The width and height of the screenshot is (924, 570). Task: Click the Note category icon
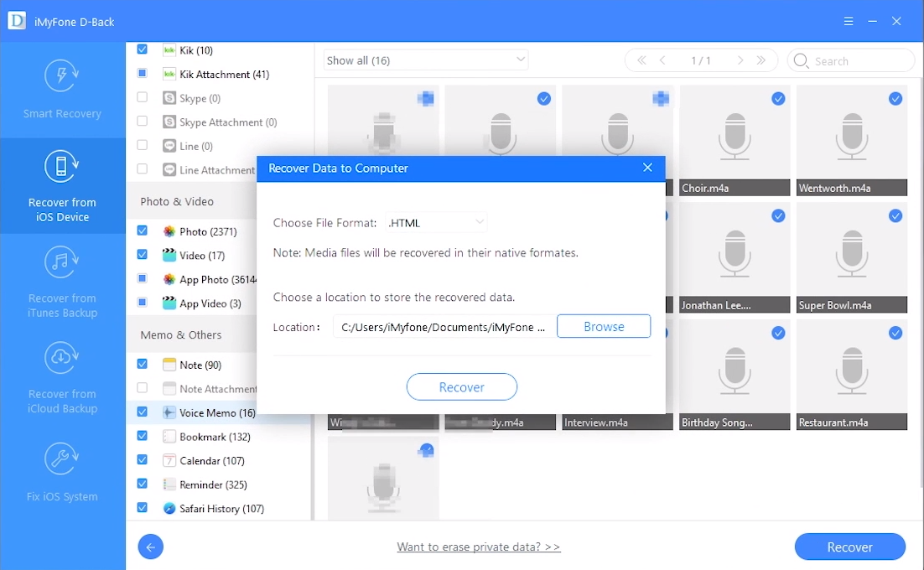tap(169, 365)
